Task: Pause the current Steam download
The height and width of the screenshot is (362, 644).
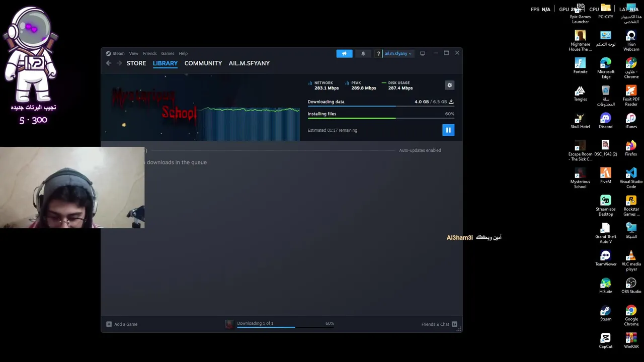Action: coord(448,130)
